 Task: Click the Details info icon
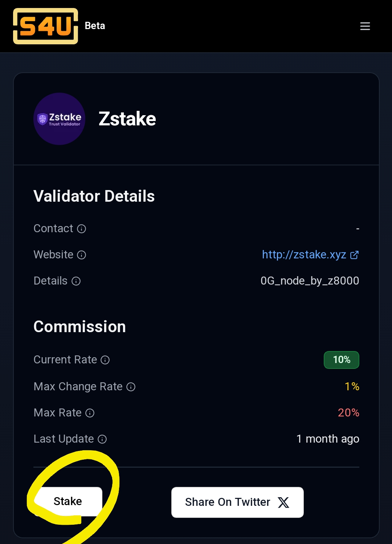point(76,281)
